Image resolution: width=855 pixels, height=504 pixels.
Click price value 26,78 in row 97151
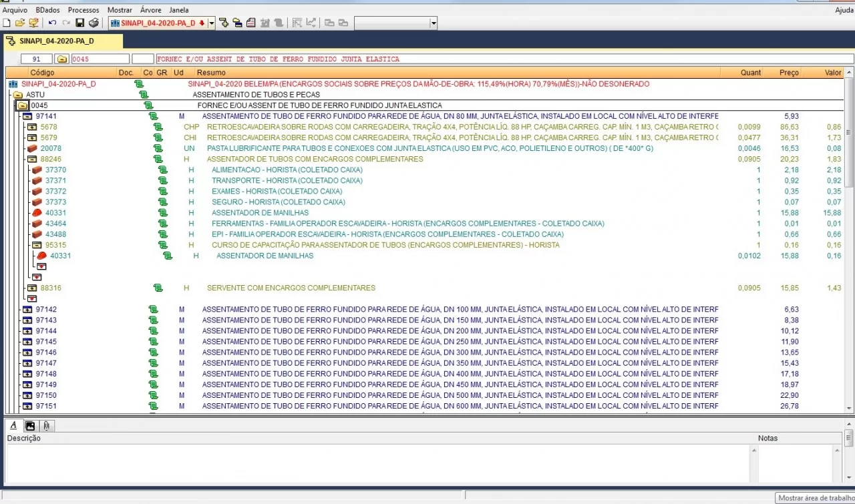pyautogui.click(x=789, y=406)
